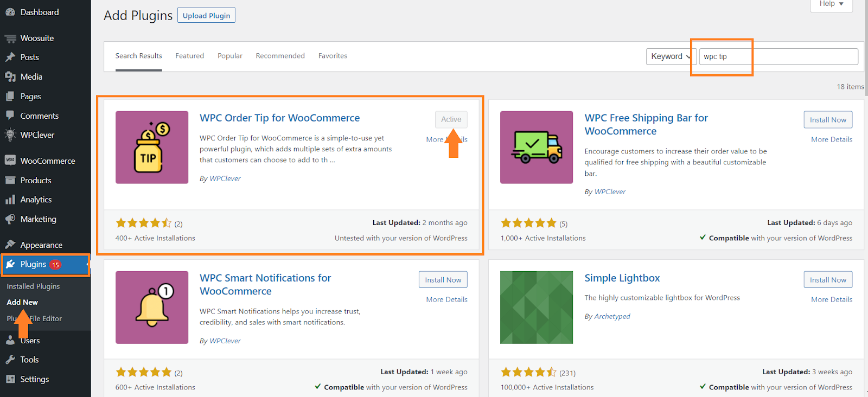This screenshot has width=868, height=397.
Task: Click WPClever author link under Smart Notifications
Action: (225, 341)
